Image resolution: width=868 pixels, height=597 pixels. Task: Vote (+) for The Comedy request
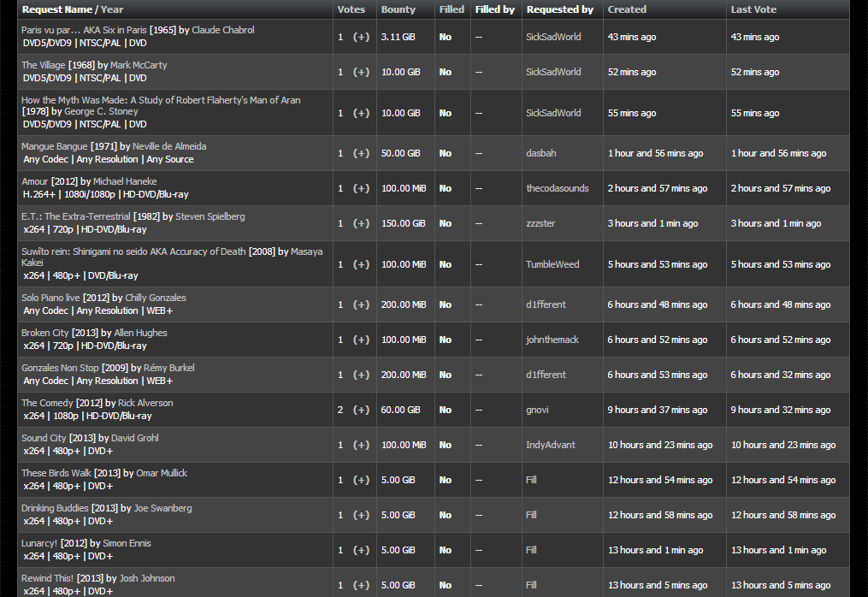[361, 411]
